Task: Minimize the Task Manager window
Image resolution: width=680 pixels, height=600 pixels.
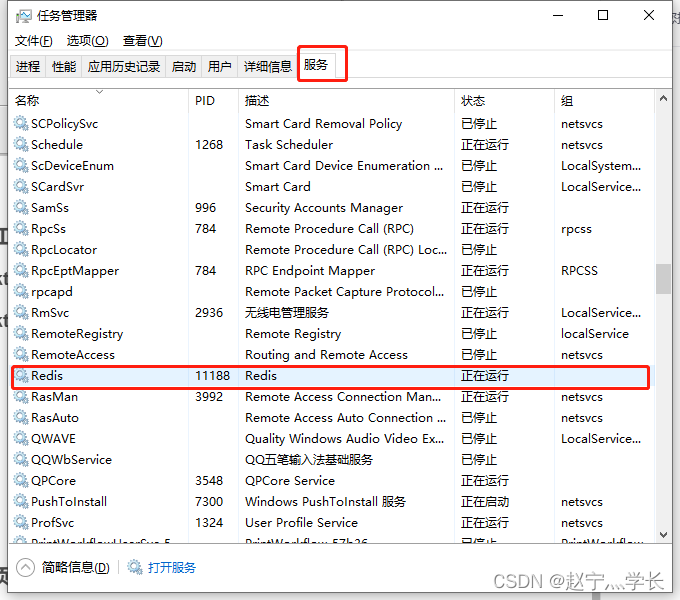Action: point(558,16)
